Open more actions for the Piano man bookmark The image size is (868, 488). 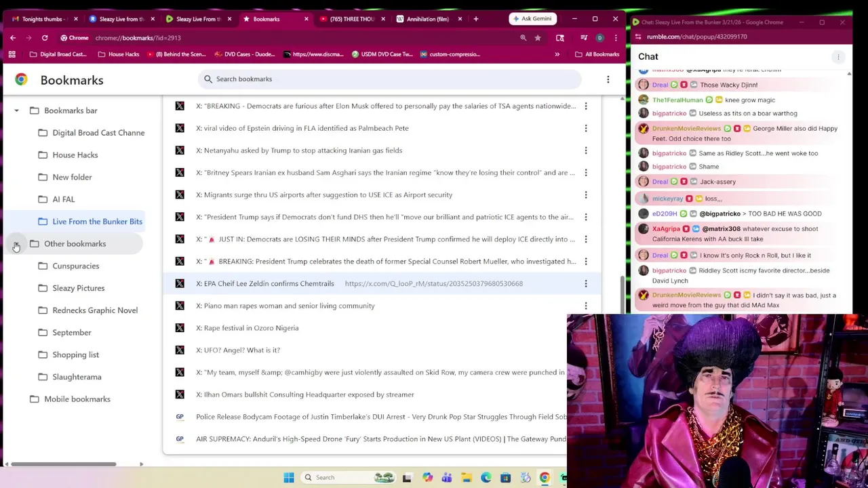pos(586,306)
